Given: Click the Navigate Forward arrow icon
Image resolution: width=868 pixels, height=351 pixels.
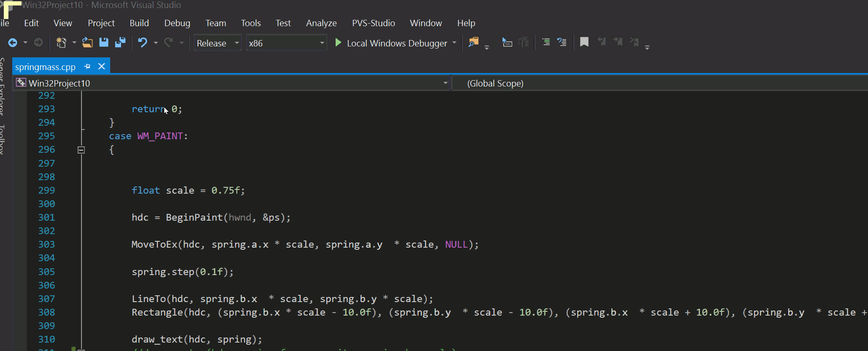Looking at the screenshot, I should (x=38, y=43).
